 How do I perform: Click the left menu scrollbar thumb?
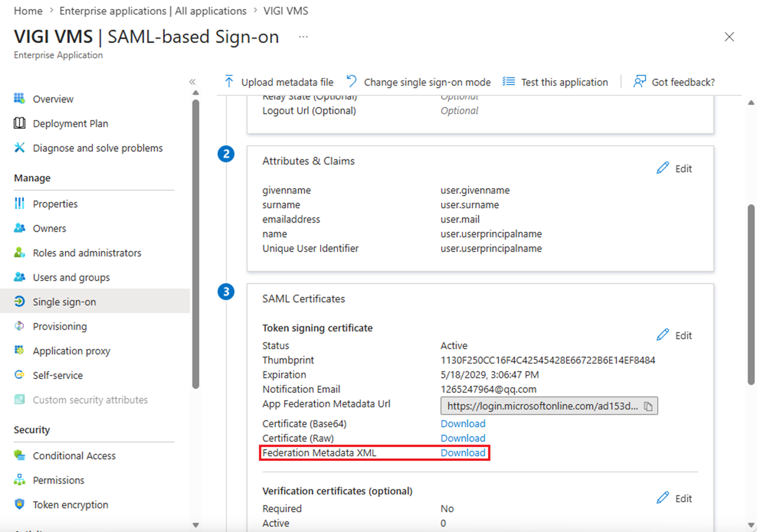[x=196, y=244]
